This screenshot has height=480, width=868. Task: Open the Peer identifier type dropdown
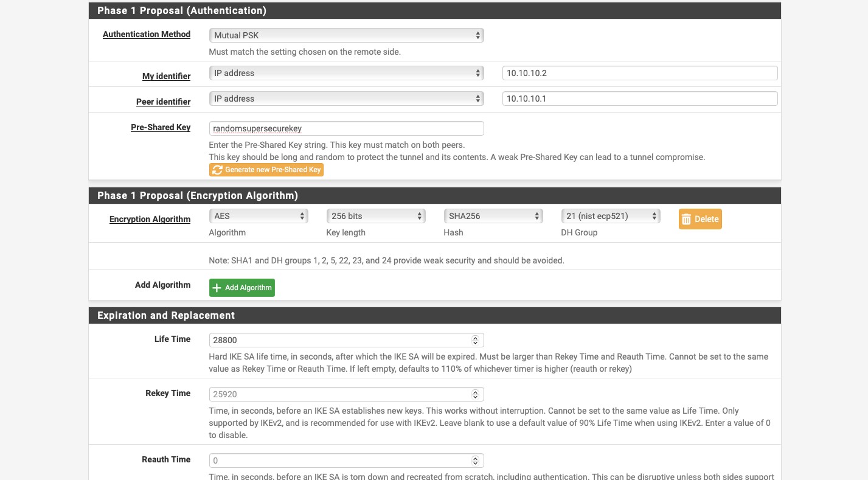coord(345,99)
